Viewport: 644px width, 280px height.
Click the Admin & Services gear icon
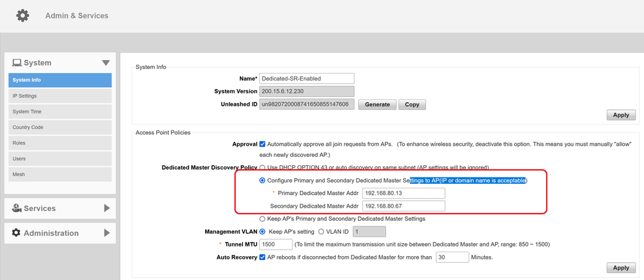click(23, 15)
